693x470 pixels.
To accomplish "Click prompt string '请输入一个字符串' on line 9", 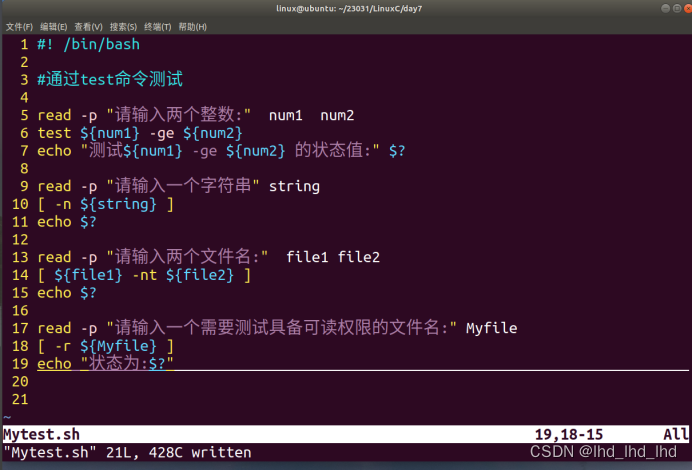I will coord(183,186).
